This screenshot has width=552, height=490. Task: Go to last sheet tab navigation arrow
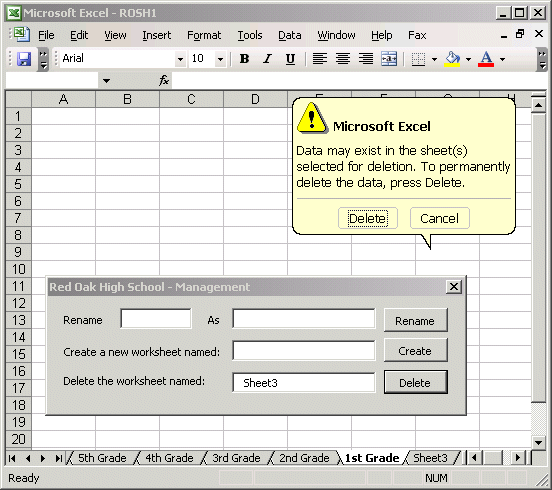tap(58, 458)
